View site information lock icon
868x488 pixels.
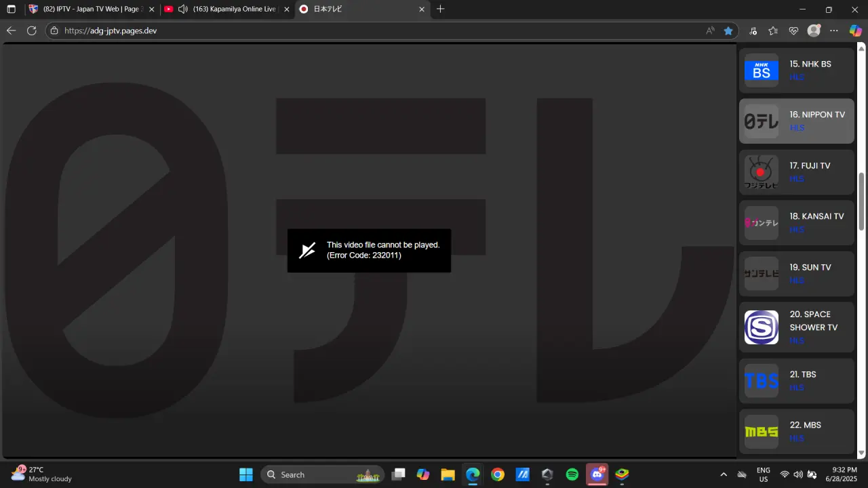(55, 30)
